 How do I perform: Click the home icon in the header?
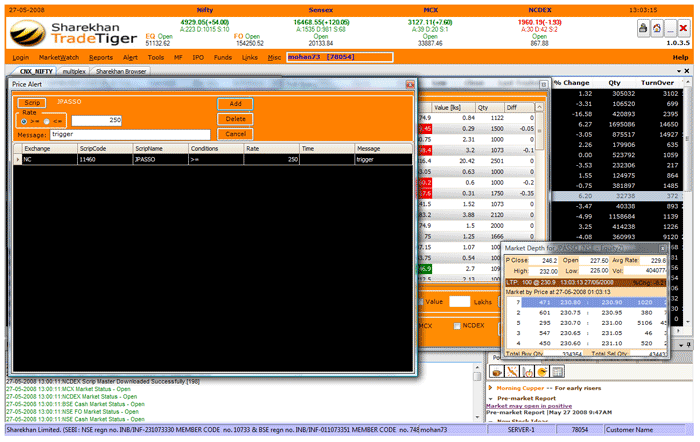click(x=657, y=29)
